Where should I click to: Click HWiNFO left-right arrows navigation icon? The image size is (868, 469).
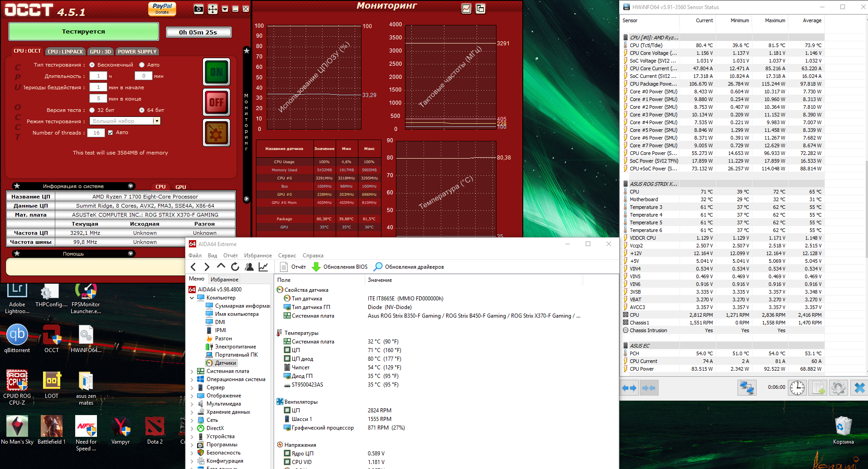tap(629, 388)
